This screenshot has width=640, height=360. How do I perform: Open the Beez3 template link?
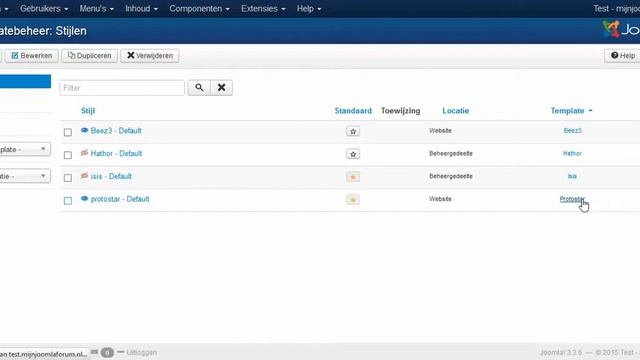(x=572, y=131)
